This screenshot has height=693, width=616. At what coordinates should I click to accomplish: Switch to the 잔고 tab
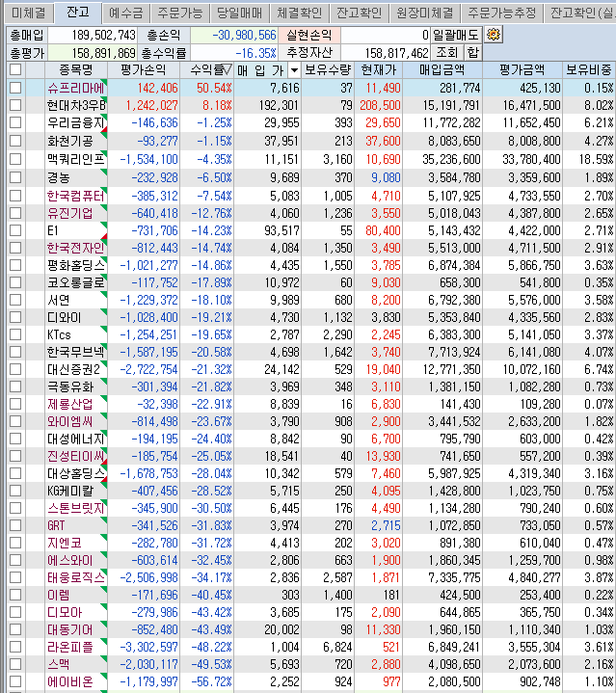click(x=78, y=12)
